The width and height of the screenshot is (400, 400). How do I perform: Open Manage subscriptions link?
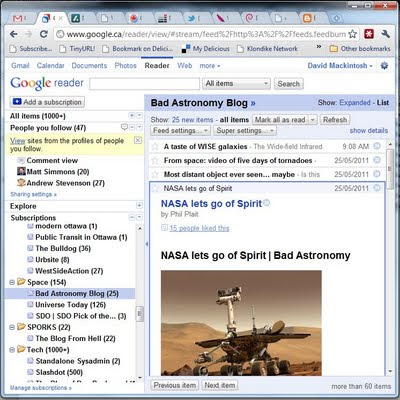click(x=41, y=388)
